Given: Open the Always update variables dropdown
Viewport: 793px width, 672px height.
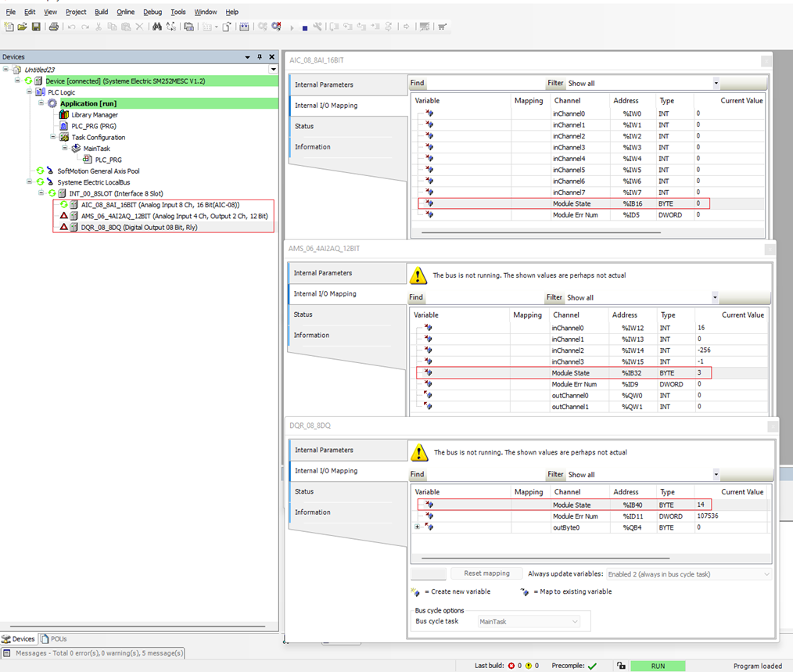Looking at the screenshot, I should click(x=688, y=574).
